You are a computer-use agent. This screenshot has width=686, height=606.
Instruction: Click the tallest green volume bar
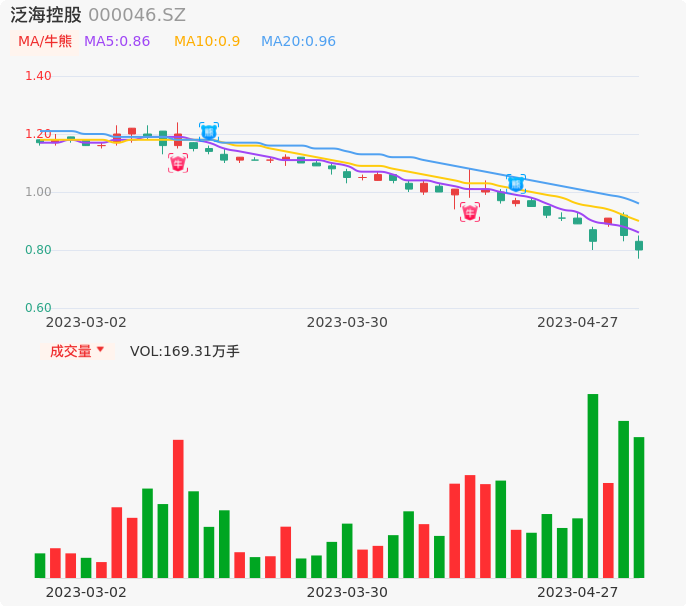pyautogui.click(x=593, y=486)
